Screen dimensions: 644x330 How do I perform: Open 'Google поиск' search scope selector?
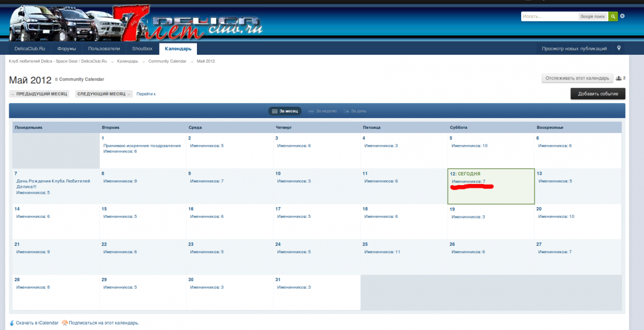pos(592,17)
